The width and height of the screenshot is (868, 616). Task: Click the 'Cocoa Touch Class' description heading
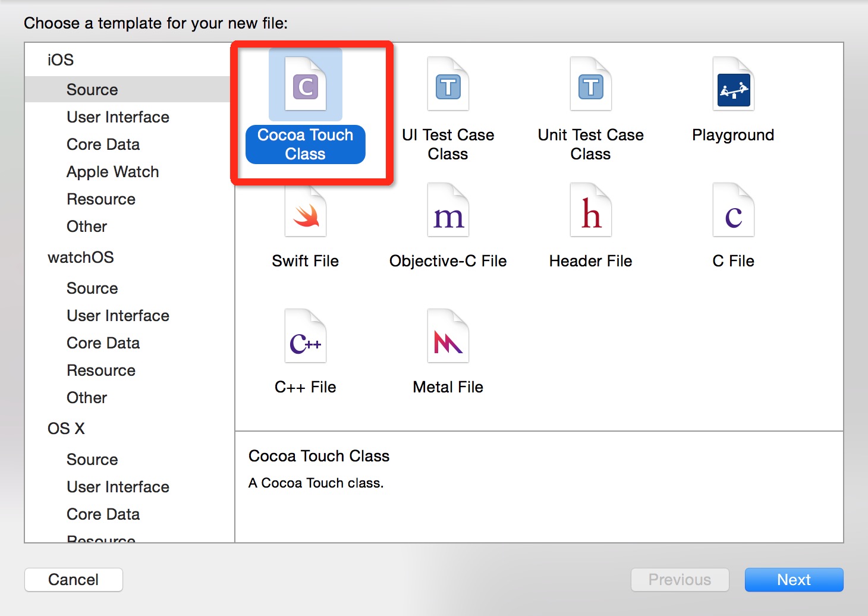coord(319,456)
